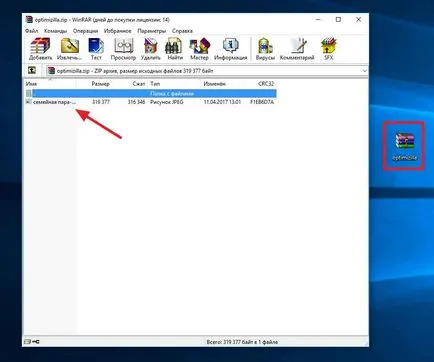
Task: Click the drive icon in status bar
Action: click(x=27, y=342)
